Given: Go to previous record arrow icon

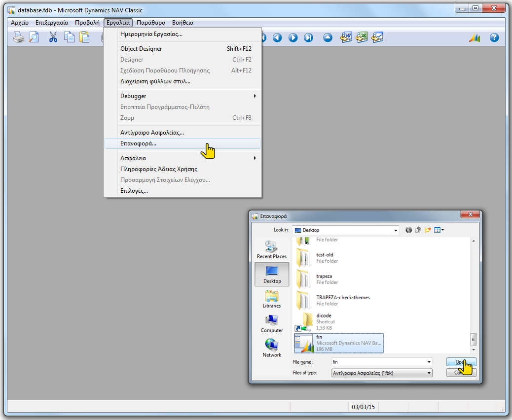Looking at the screenshot, I should (277, 37).
